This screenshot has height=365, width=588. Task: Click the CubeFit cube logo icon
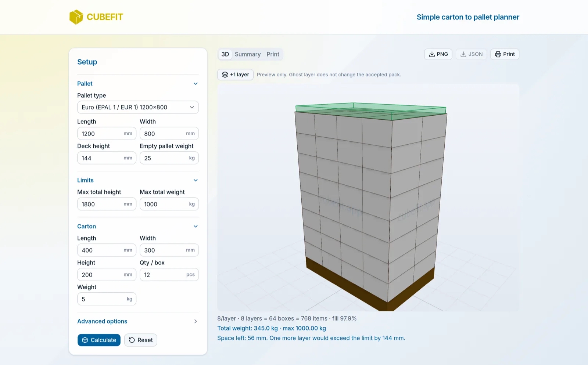coord(76,17)
